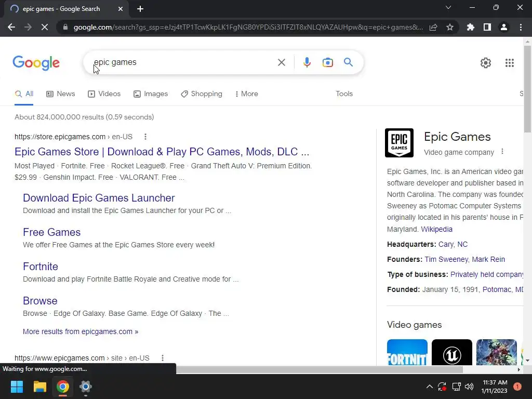Open the Wikipedia link in description

click(436, 229)
